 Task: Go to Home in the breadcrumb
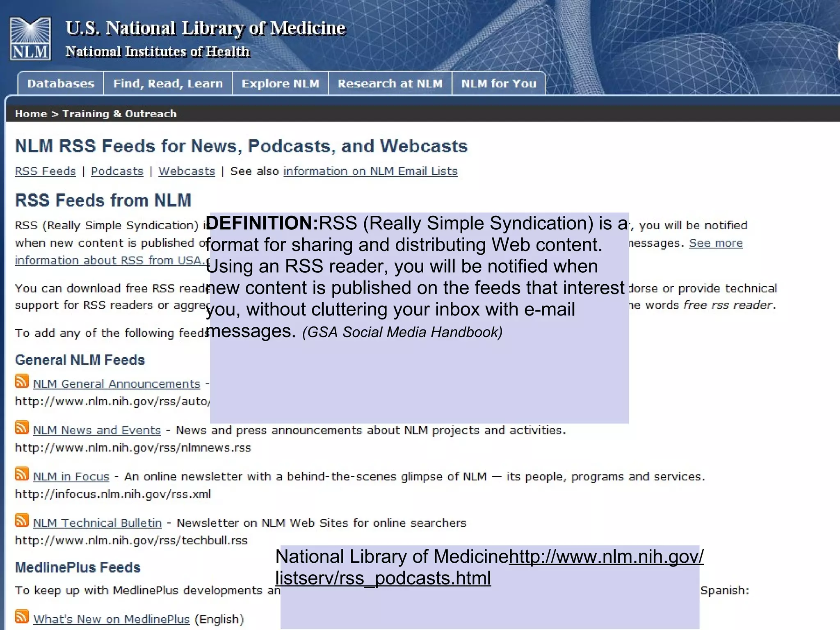pos(31,114)
